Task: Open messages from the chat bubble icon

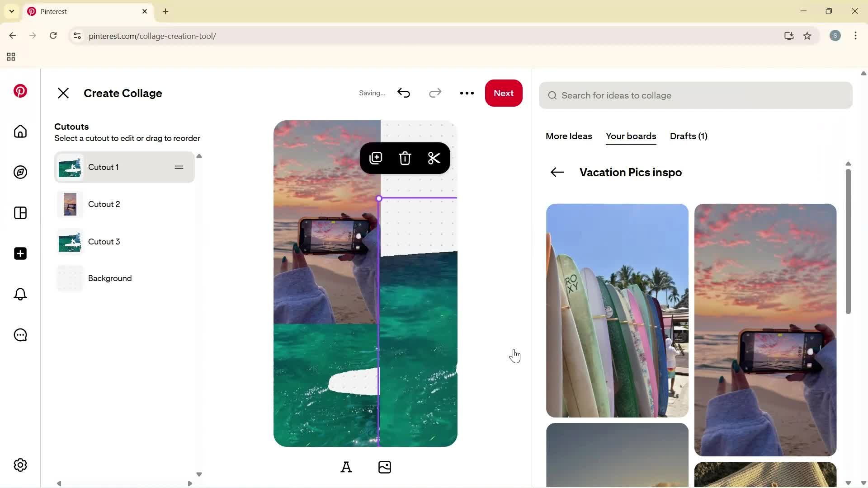Action: coord(20,335)
